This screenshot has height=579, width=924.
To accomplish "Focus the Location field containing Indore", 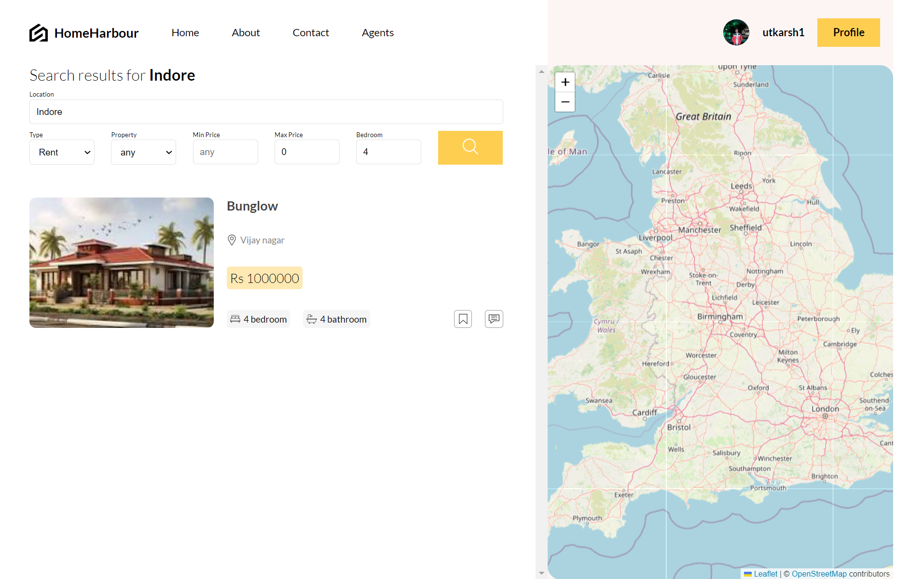I will pos(266,112).
